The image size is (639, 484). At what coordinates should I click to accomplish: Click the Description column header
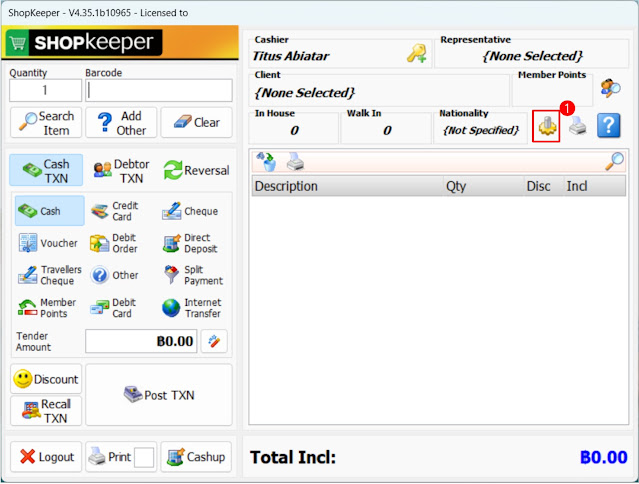click(x=347, y=186)
